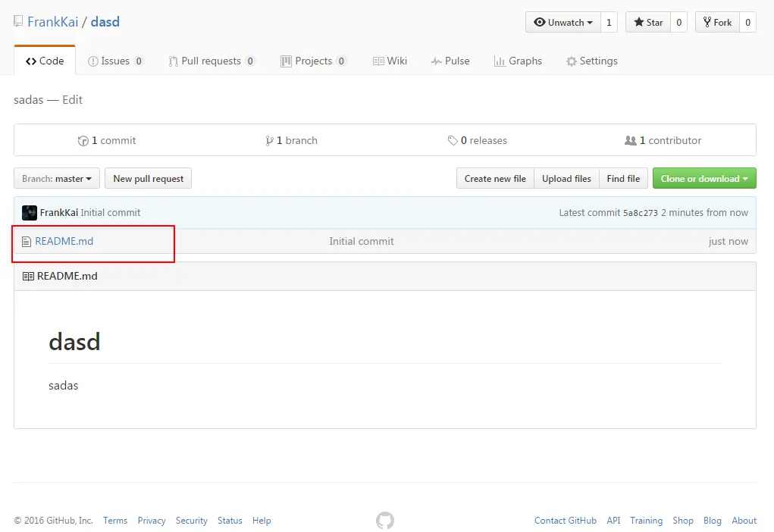Click the watchers count 1

coord(609,22)
